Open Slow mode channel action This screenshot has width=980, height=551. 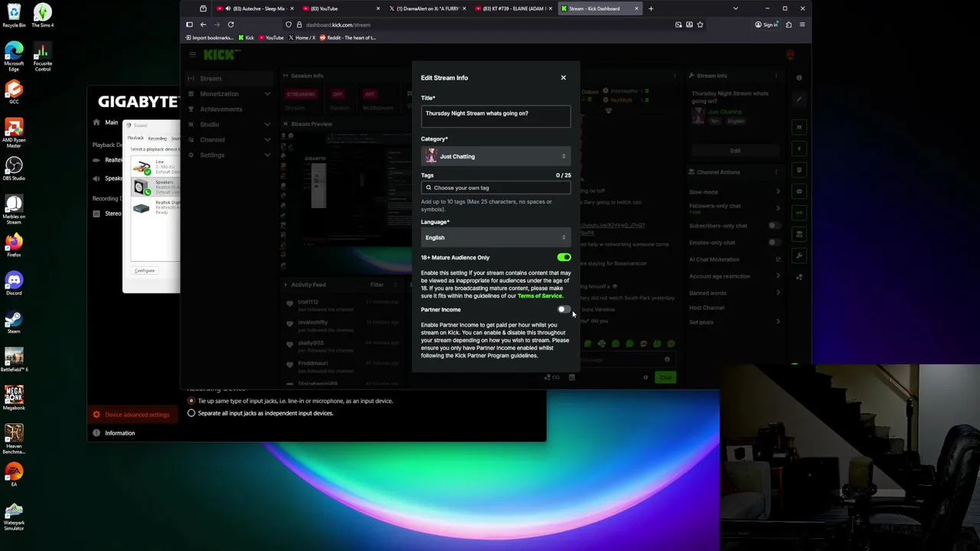tap(735, 192)
